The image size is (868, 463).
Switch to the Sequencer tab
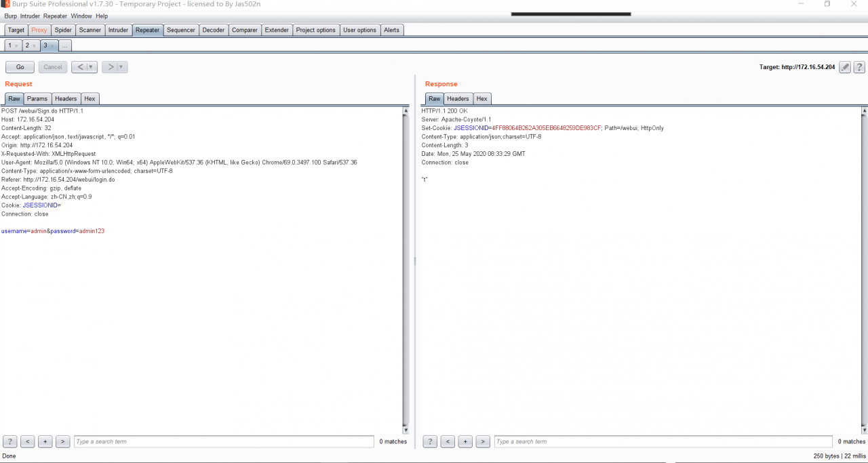181,30
